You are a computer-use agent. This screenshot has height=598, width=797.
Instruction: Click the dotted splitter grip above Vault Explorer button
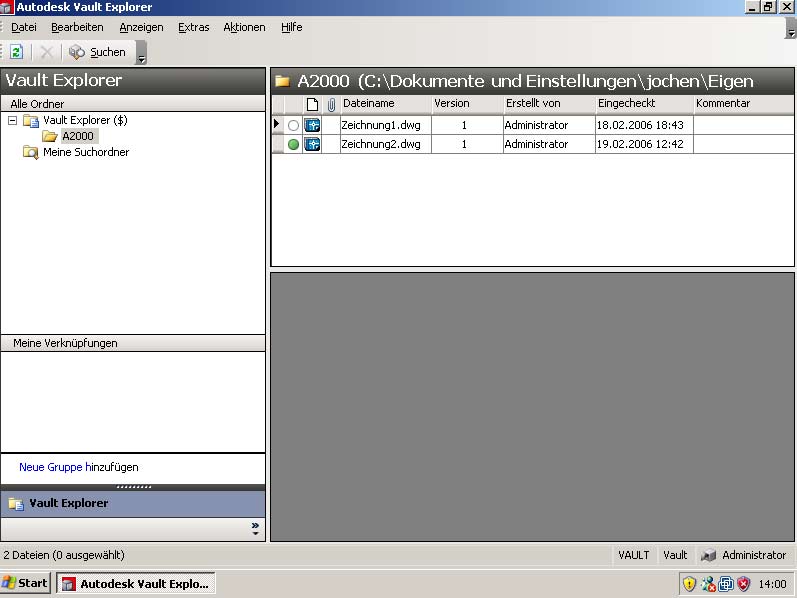coord(134,487)
